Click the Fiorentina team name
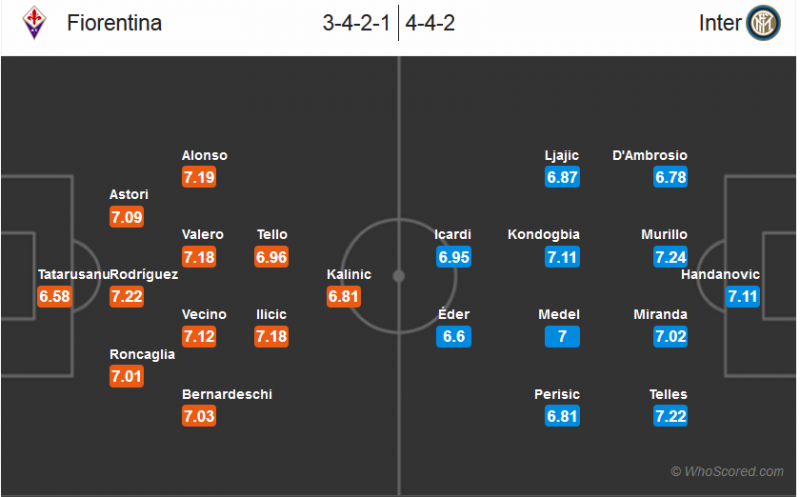 pos(114,23)
